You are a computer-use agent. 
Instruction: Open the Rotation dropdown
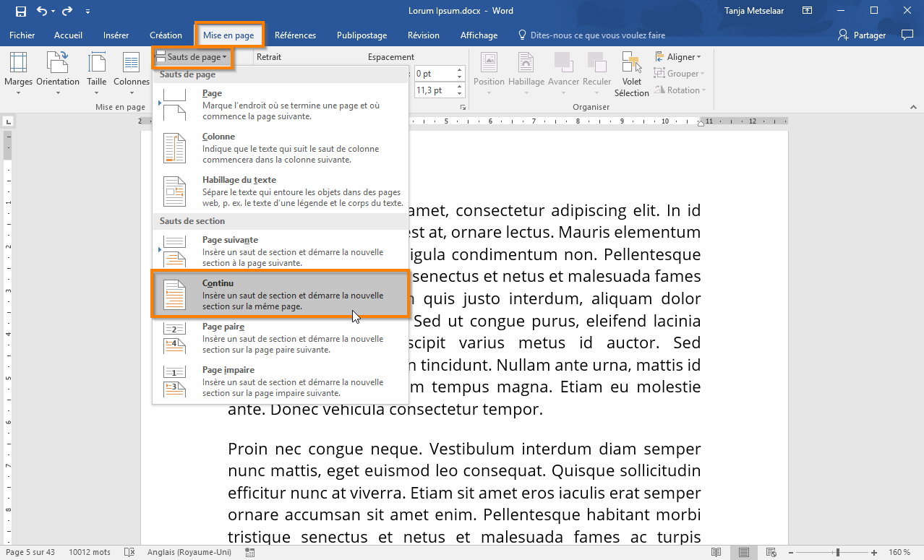[x=680, y=90]
